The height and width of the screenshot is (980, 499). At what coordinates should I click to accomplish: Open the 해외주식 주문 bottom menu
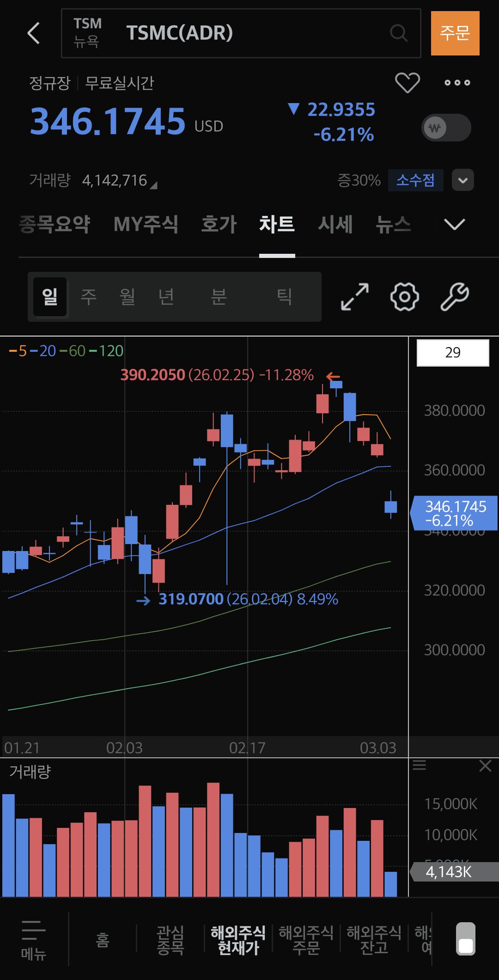coord(306,940)
